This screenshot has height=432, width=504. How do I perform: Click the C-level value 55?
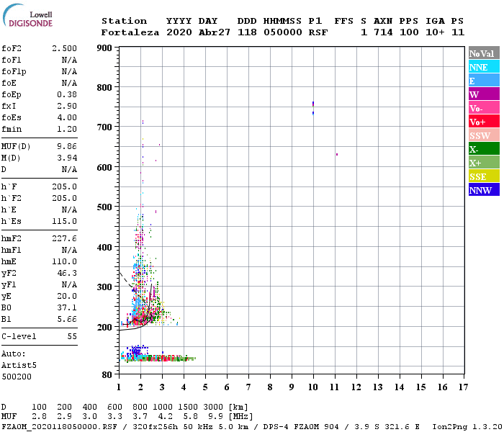(x=72, y=336)
